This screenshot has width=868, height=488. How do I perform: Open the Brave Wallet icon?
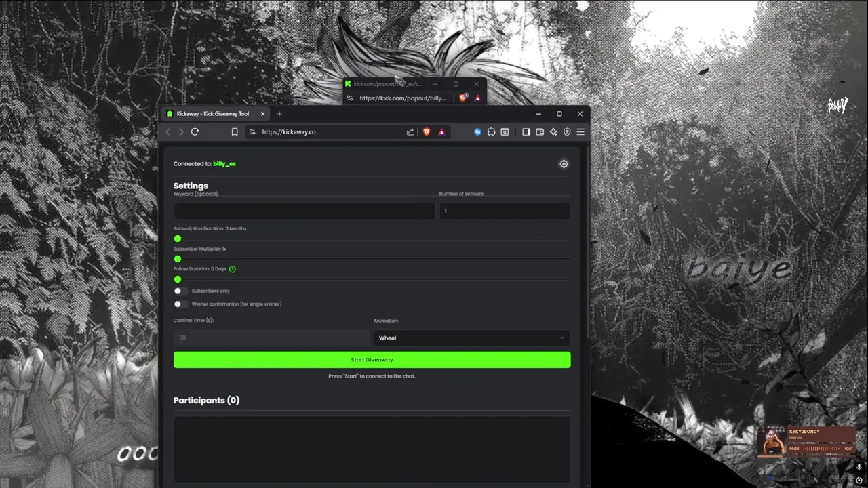click(x=540, y=132)
